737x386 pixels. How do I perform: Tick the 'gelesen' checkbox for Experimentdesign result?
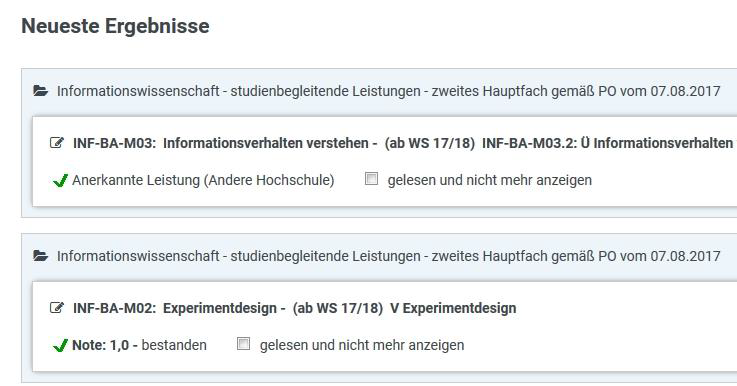243,344
